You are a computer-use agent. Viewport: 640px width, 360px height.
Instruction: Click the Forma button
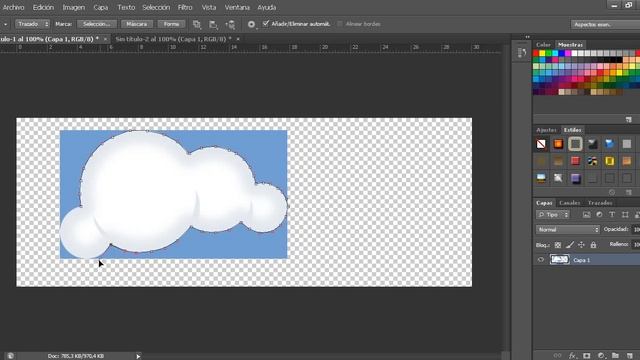point(171,24)
